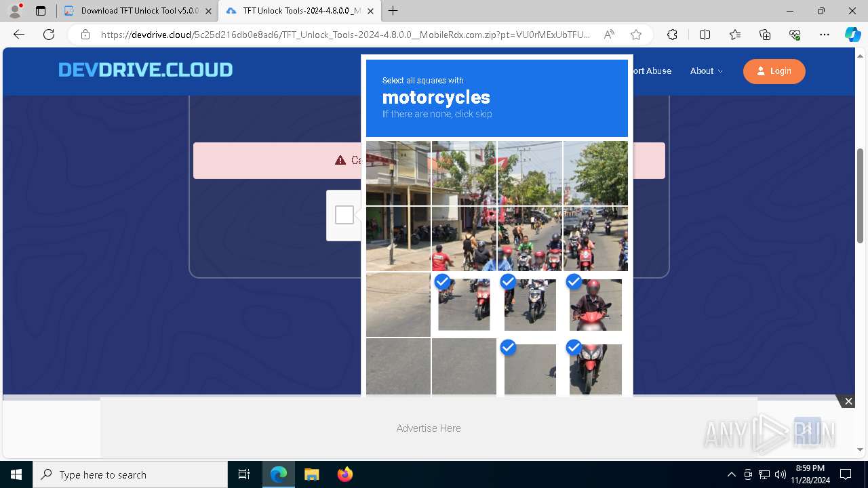Open the browser profile avatar

[x=14, y=11]
